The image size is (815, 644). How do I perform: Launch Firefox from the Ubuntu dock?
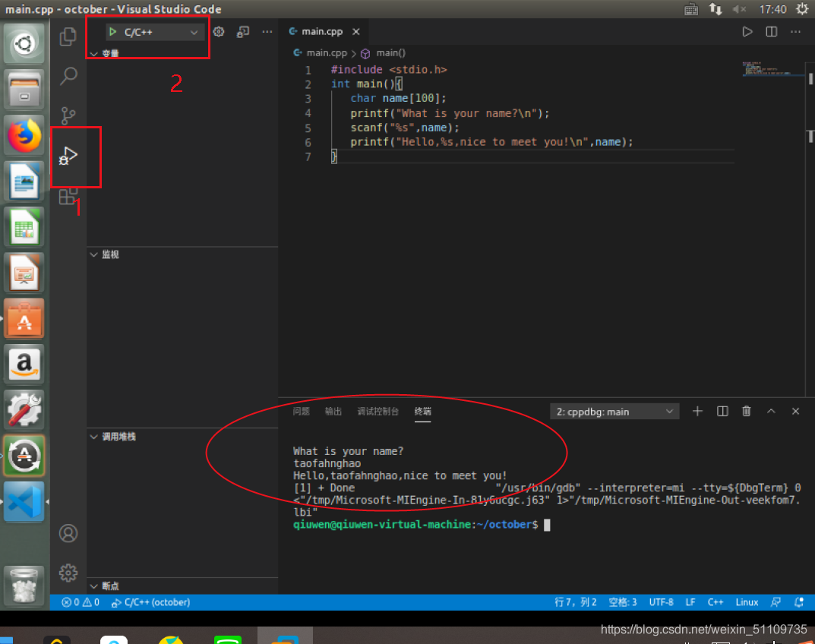(24, 135)
